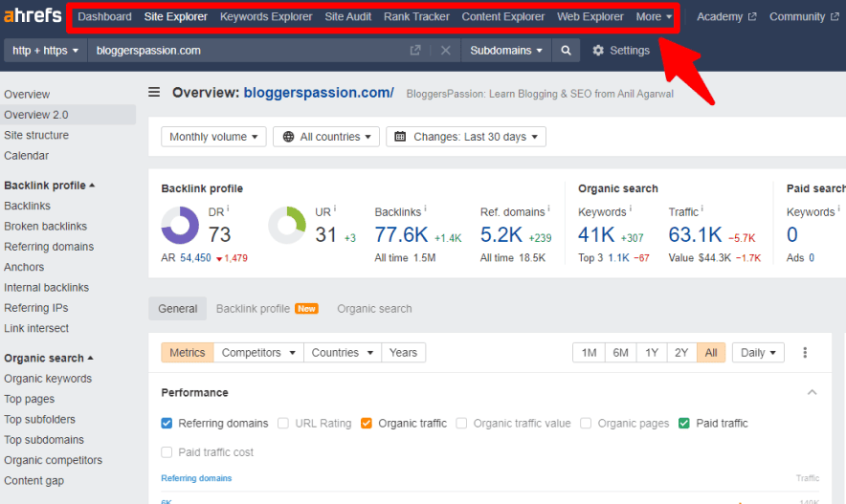
Task: Open Broken backlinks in sidebar
Action: (45, 227)
